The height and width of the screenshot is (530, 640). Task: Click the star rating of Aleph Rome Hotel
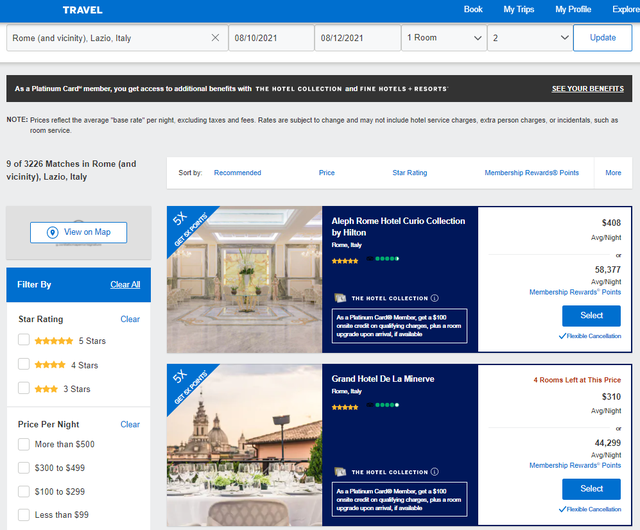pos(345,261)
